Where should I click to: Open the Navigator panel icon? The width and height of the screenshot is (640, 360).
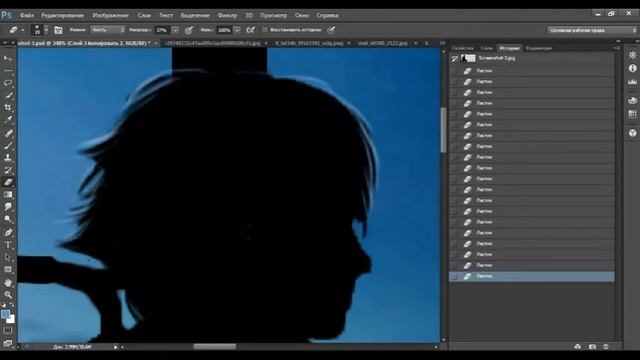click(x=632, y=55)
